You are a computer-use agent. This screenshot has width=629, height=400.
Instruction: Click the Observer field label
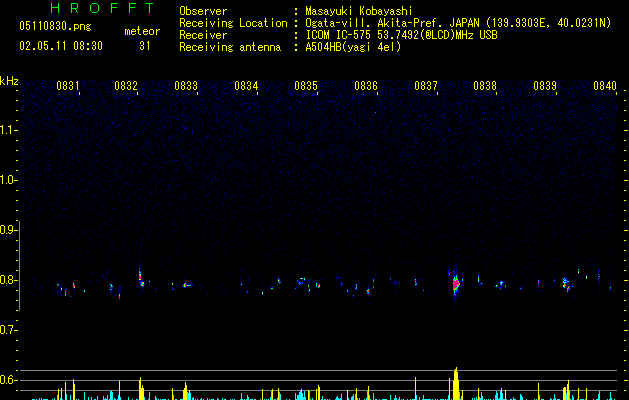(203, 11)
